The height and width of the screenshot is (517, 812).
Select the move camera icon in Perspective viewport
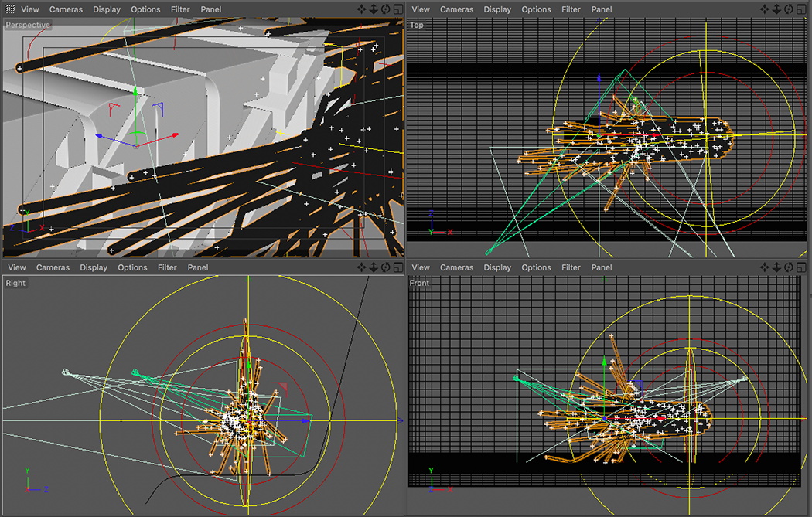tap(361, 9)
